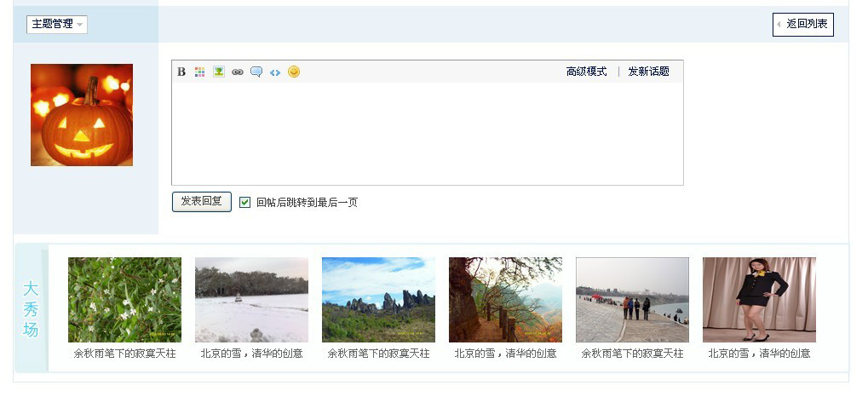Open the autumn mountain path thumbnail
Image resolution: width=868 pixels, height=397 pixels.
[x=505, y=300]
